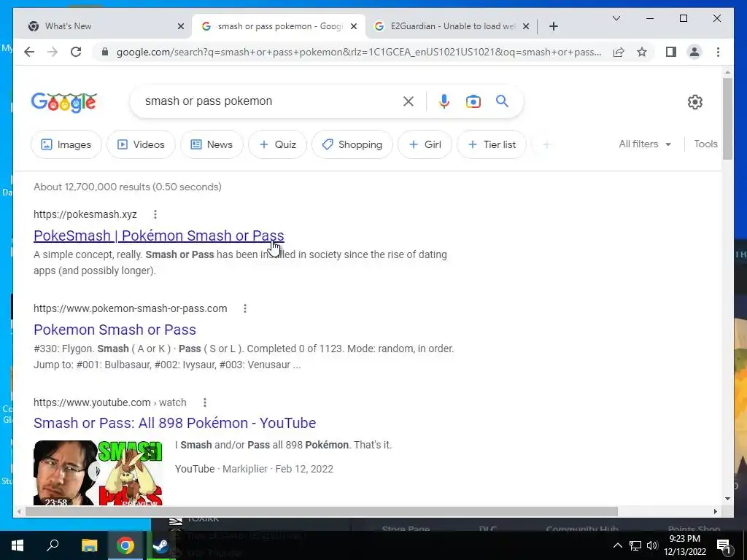Add Tier list to the search
Viewport: 747px width, 560px height.
tap(492, 144)
